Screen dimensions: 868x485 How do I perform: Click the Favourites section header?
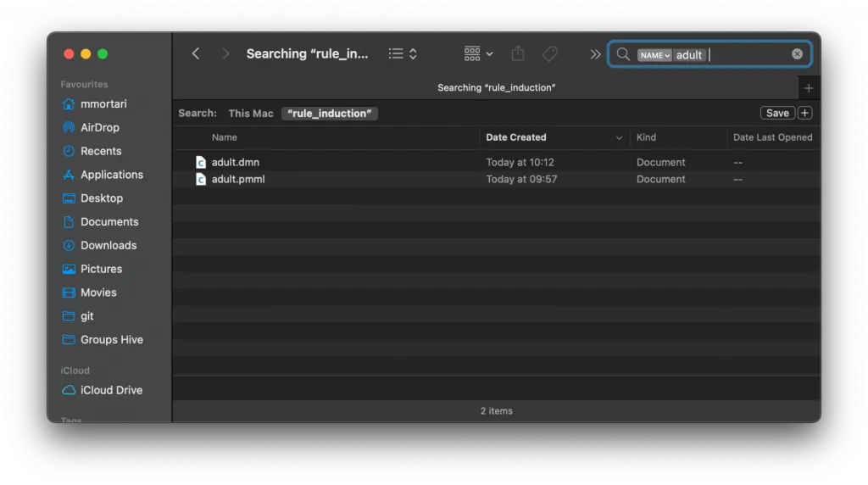[x=84, y=84]
